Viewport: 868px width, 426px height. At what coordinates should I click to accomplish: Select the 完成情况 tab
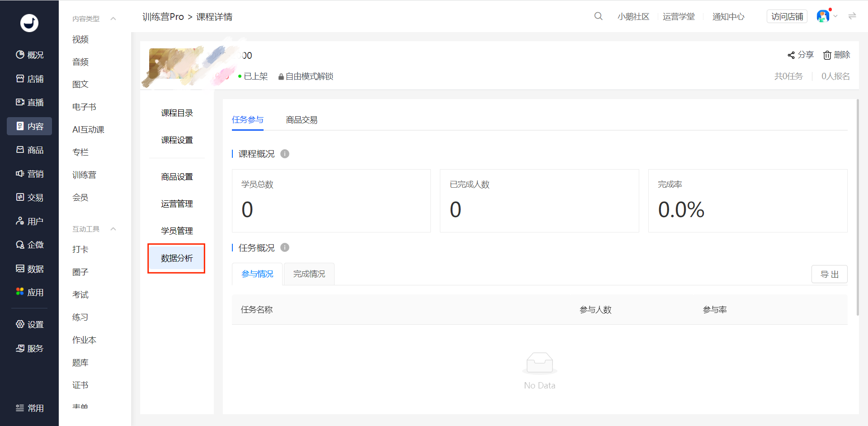309,274
